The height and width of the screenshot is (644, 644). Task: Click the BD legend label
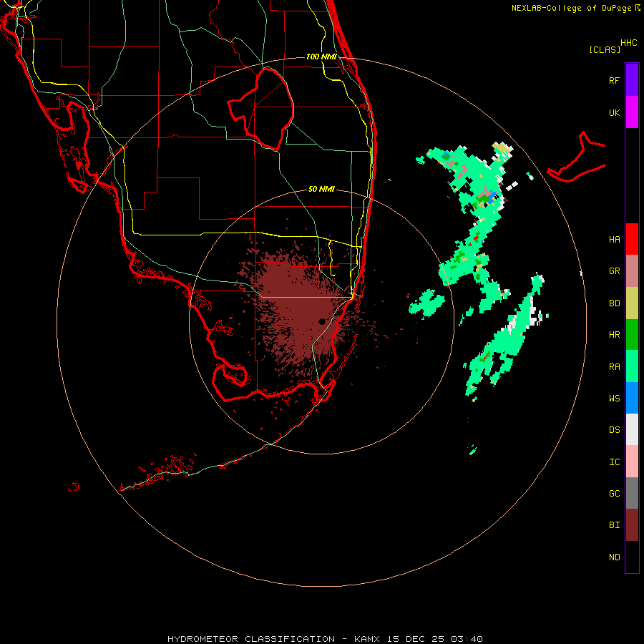point(614,303)
